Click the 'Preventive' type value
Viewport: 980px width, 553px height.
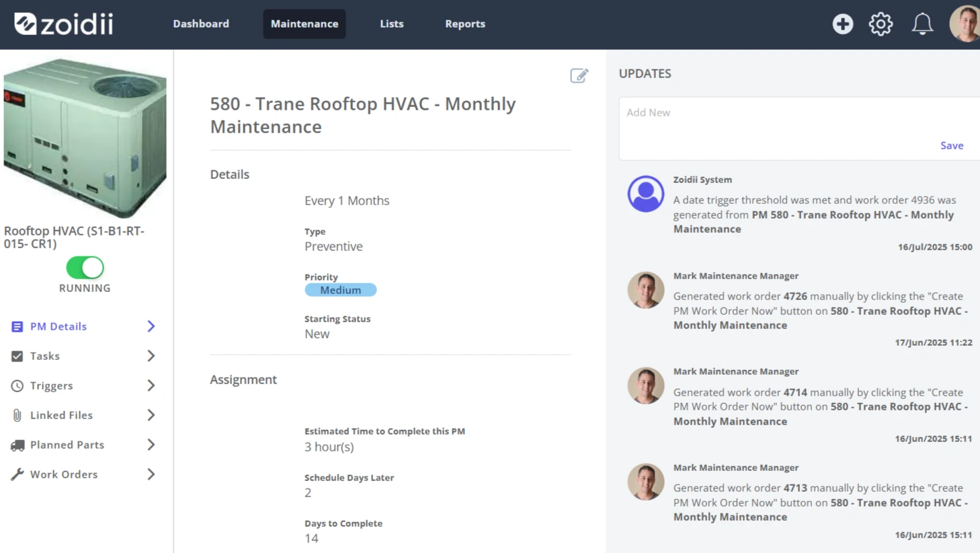click(333, 246)
